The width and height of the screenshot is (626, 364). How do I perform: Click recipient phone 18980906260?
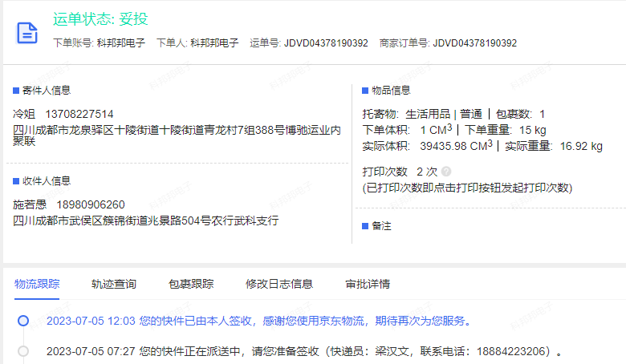tap(91, 204)
